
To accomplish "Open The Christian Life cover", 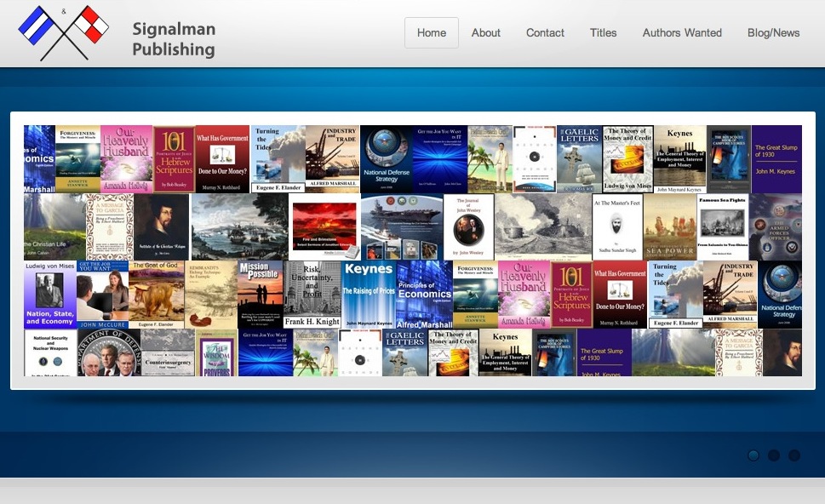I will (54, 226).
